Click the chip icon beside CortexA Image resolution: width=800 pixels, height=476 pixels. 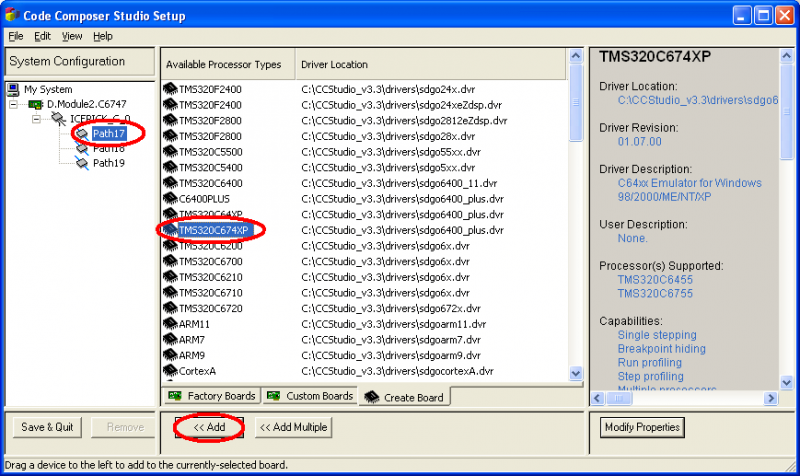pos(170,371)
